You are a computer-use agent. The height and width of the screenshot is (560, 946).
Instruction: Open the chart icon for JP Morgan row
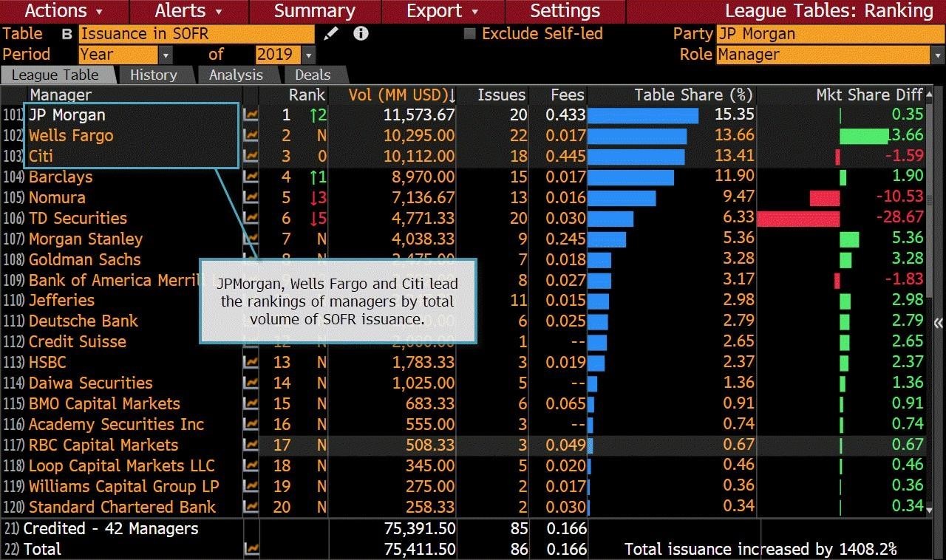(251, 115)
